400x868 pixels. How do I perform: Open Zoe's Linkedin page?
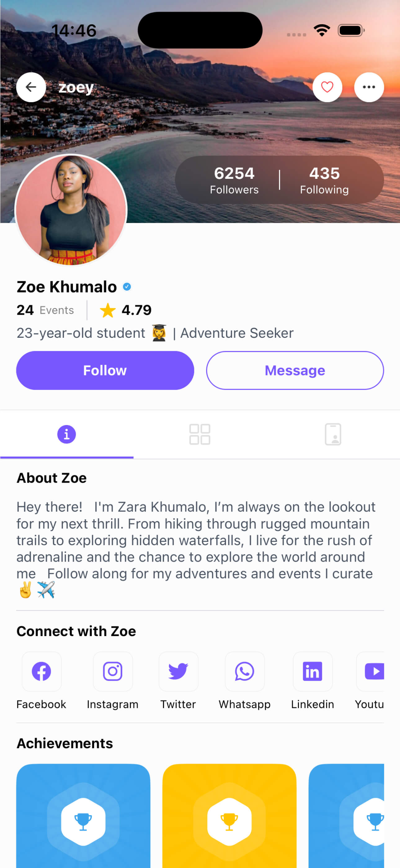tap(312, 671)
